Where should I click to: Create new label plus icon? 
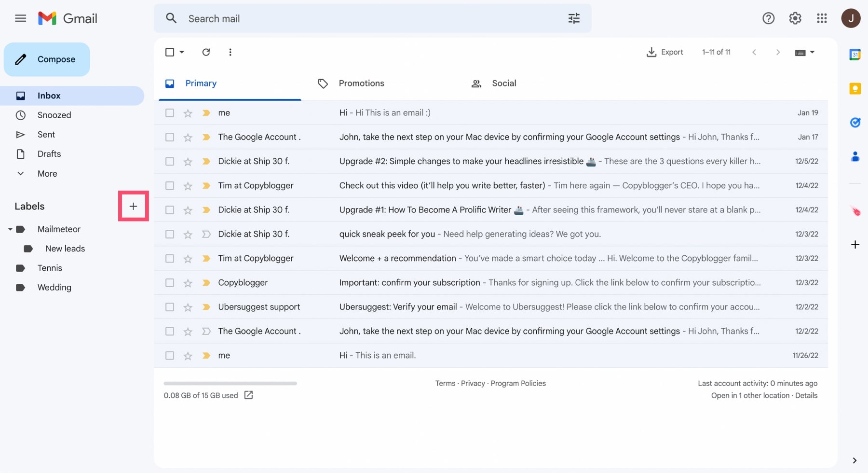[x=133, y=206]
